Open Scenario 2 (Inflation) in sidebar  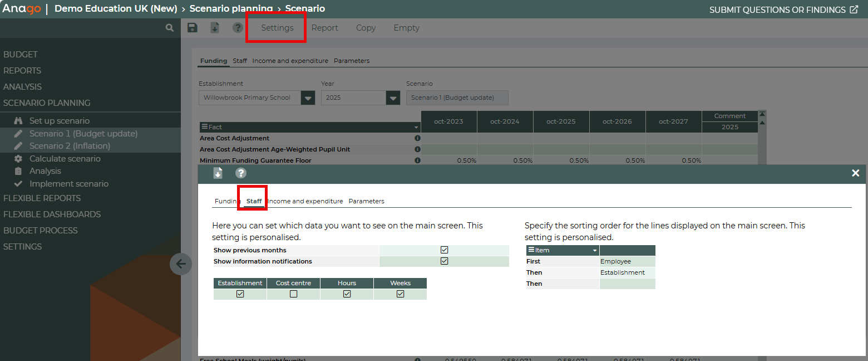point(70,146)
